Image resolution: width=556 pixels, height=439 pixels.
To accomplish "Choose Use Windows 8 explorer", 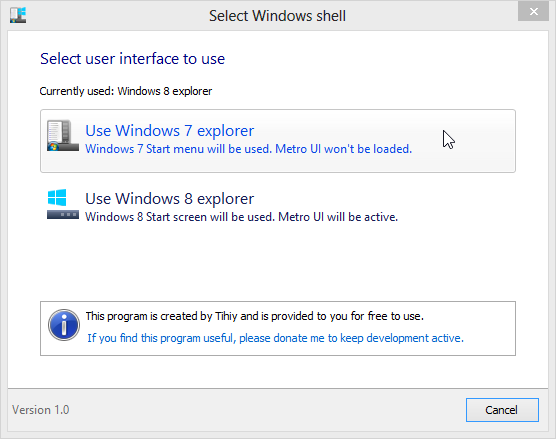I will point(278,206).
